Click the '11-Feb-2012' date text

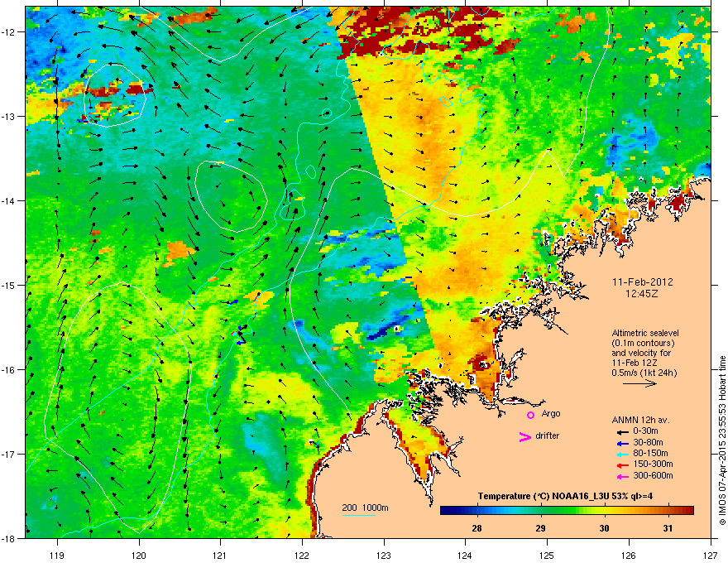[643, 282]
